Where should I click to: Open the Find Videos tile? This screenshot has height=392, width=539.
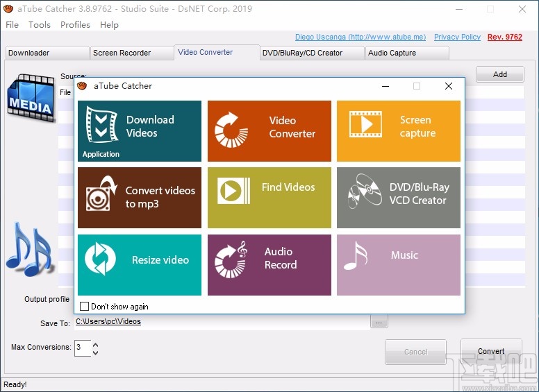coord(269,198)
